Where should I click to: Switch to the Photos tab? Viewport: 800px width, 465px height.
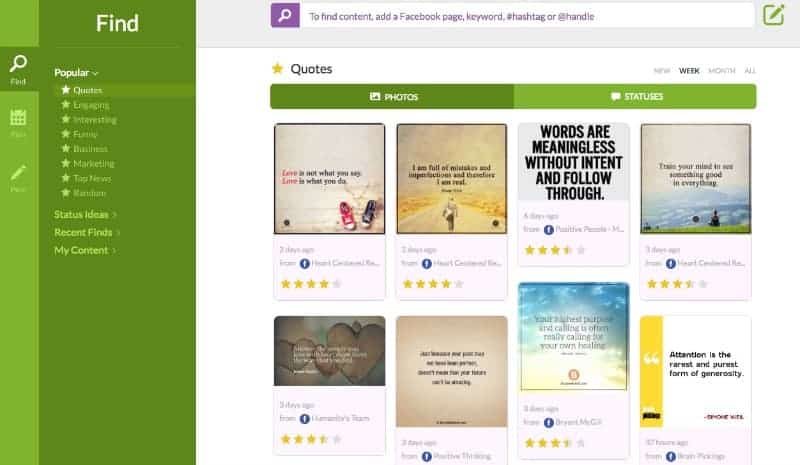point(392,96)
